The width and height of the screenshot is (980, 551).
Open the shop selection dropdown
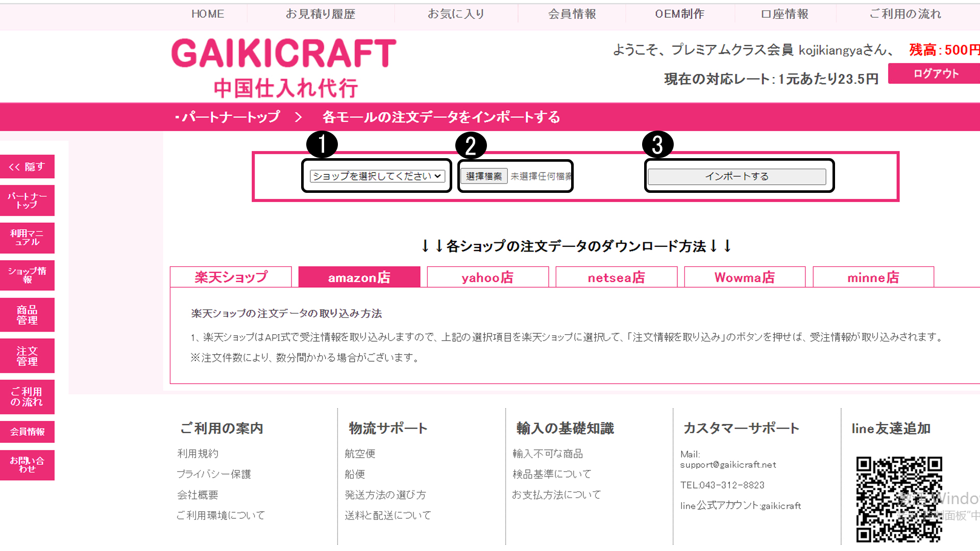click(x=377, y=176)
